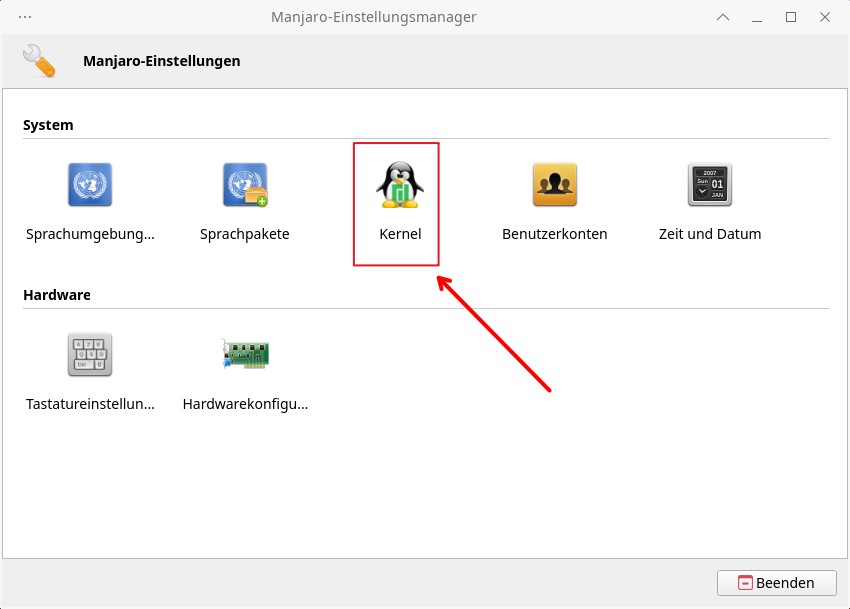Open the three-dots window menu
Screen dimensions: 850x609
25,17
